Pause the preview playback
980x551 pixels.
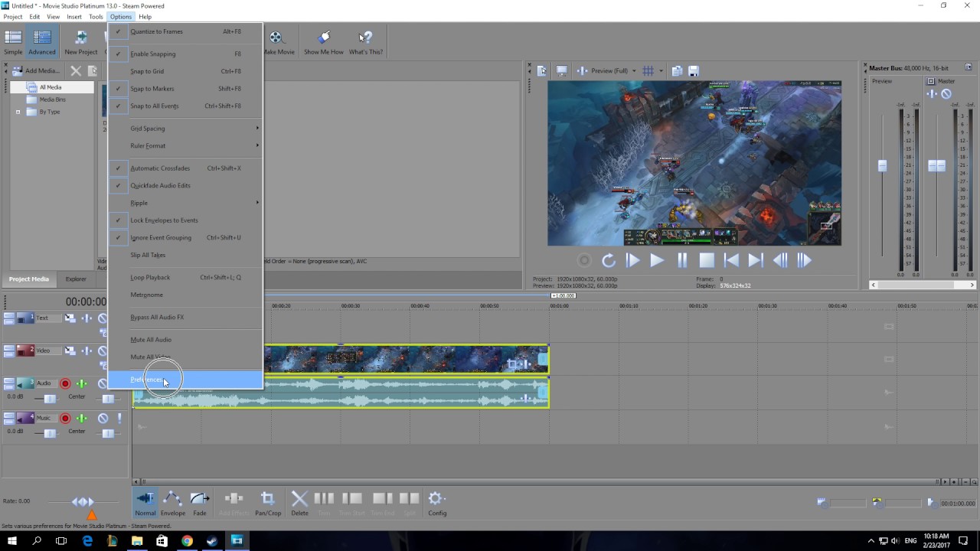click(681, 261)
